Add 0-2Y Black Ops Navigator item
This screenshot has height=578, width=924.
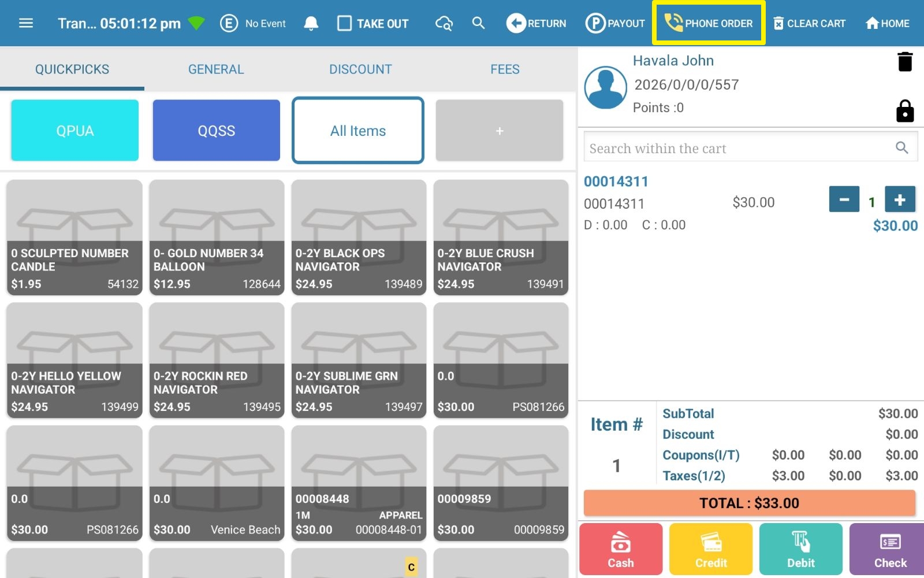pos(359,238)
